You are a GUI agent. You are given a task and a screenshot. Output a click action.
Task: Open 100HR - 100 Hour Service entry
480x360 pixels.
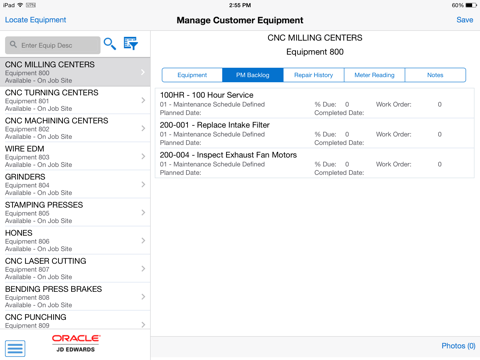click(315, 103)
